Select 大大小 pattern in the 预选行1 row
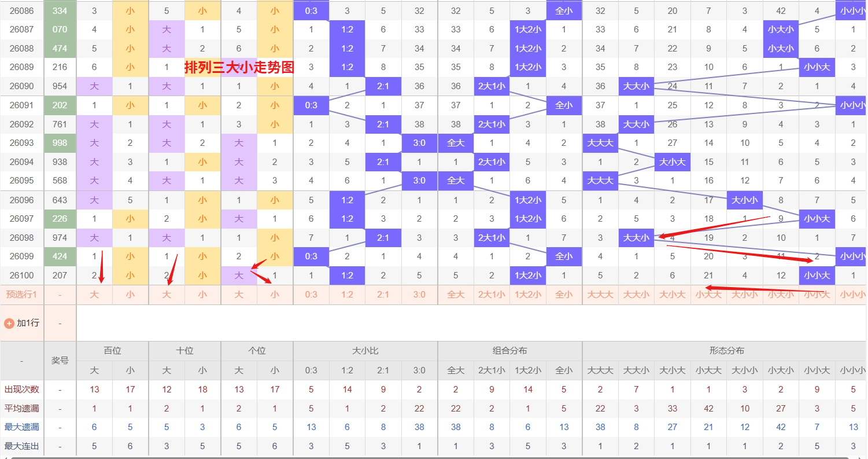The width and height of the screenshot is (868, 459). pyautogui.click(x=636, y=295)
